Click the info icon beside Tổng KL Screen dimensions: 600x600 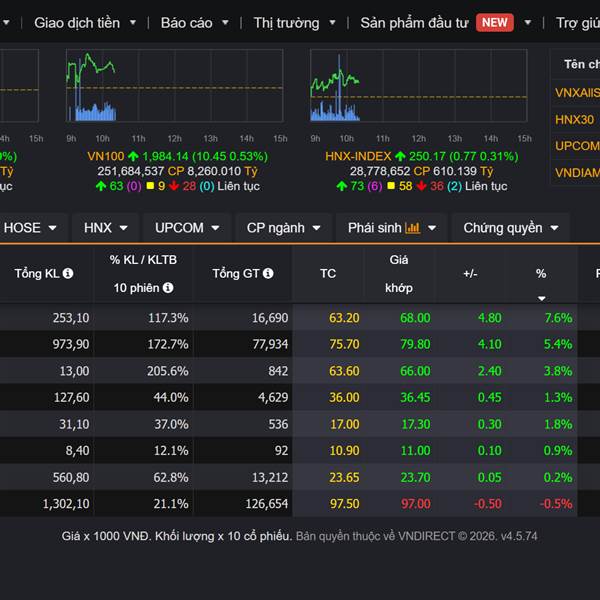click(x=68, y=273)
